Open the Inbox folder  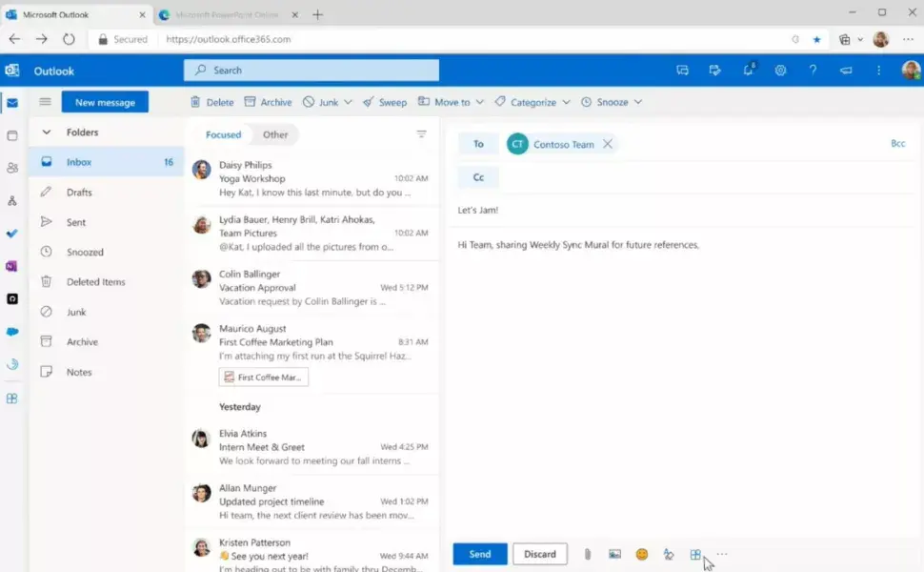click(x=107, y=161)
